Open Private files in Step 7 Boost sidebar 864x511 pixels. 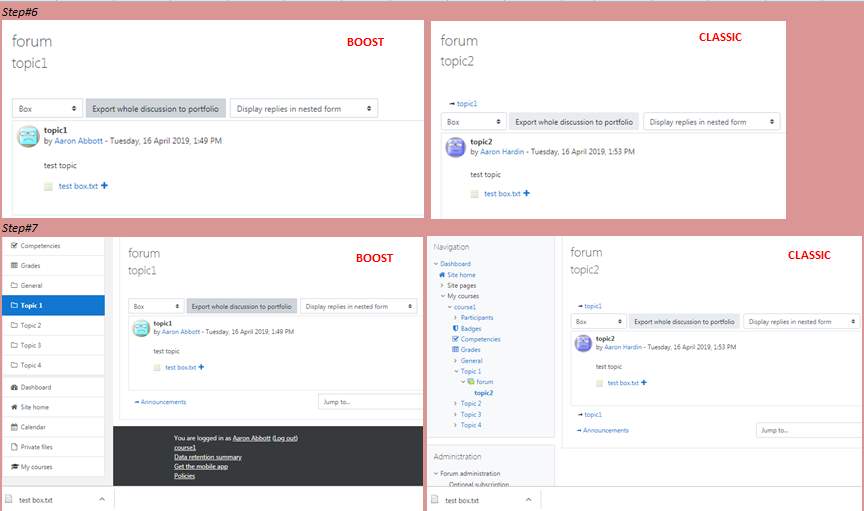click(53, 447)
